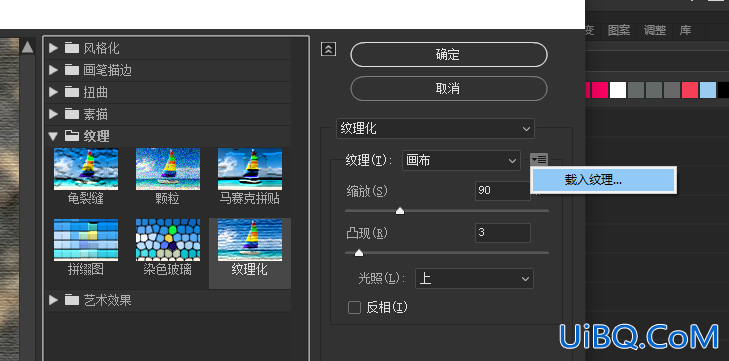The height and width of the screenshot is (361, 729).
Task: Switch to the 调整 panel tab
Action: (x=655, y=31)
